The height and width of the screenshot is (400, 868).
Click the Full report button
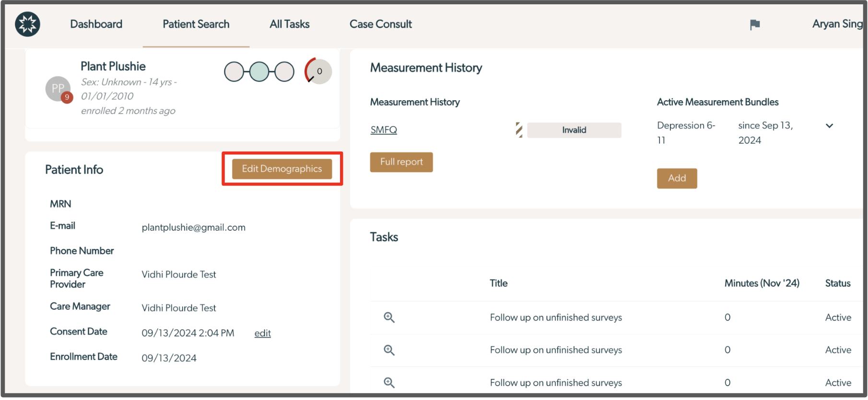click(x=401, y=162)
